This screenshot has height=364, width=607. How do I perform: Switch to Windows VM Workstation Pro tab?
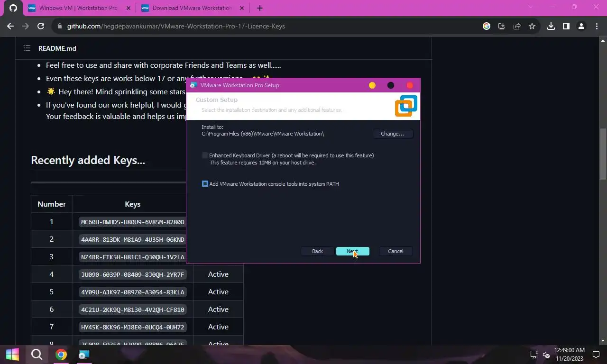79,8
